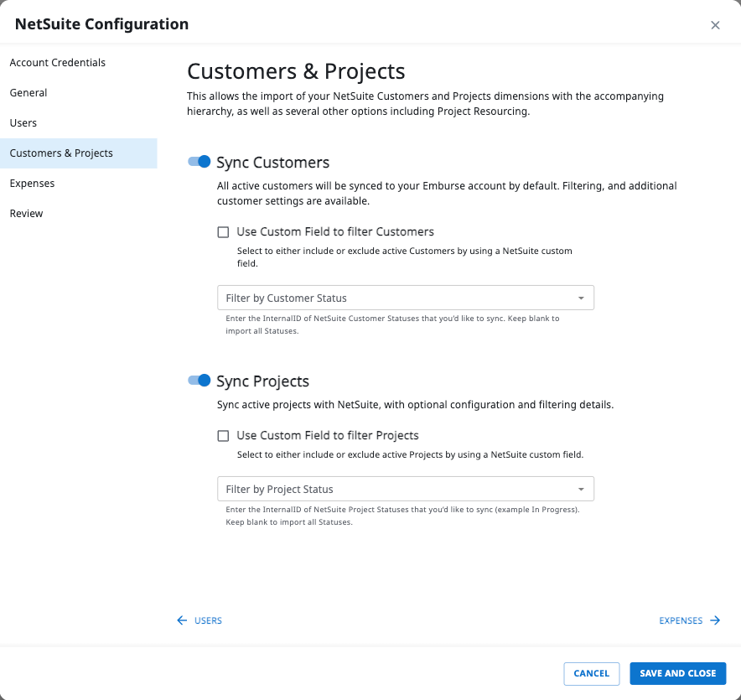Toggle the Sync Projects switch
Image resolution: width=741 pixels, height=700 pixels.
point(199,381)
